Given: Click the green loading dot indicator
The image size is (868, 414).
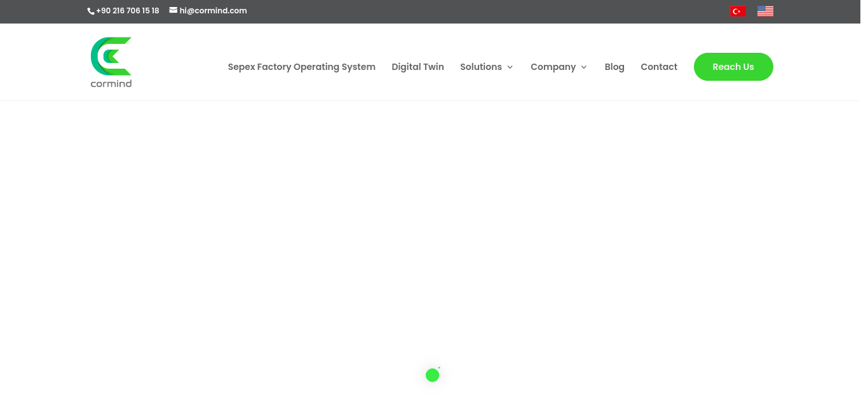Looking at the screenshot, I should 433,375.
